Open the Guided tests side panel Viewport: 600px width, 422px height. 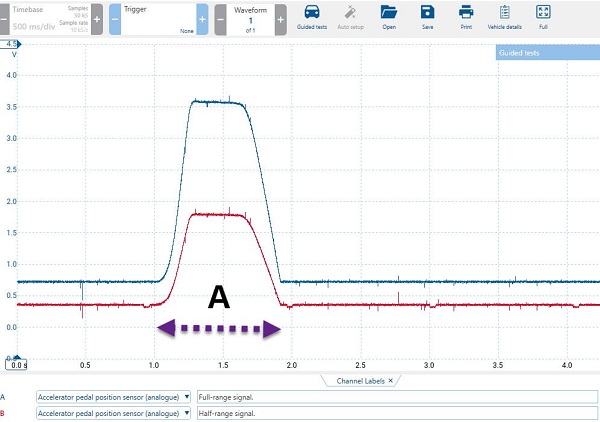[546, 53]
